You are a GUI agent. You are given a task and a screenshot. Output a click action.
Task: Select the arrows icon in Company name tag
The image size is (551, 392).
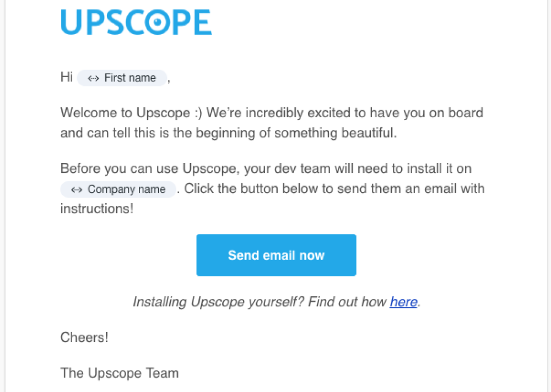[x=77, y=190]
